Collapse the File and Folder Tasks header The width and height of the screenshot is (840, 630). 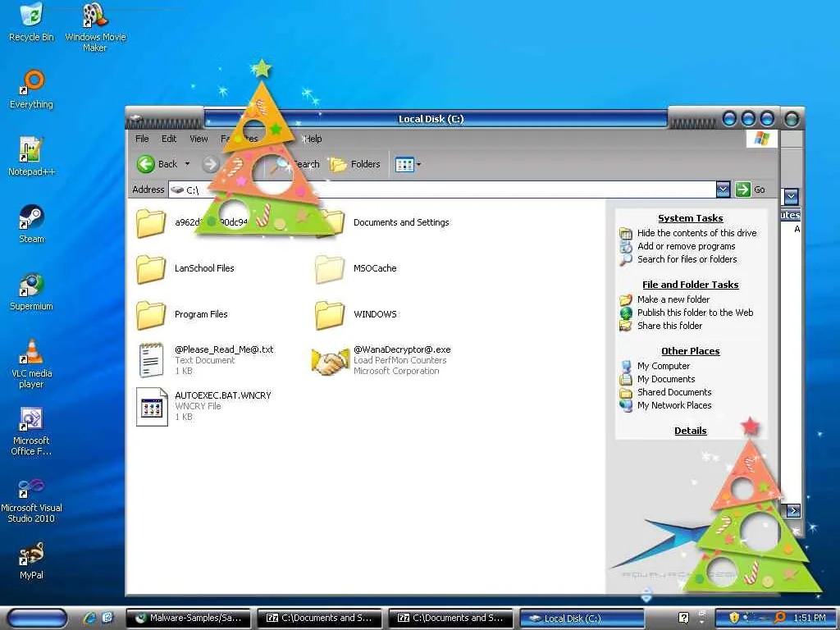pyautogui.click(x=691, y=285)
